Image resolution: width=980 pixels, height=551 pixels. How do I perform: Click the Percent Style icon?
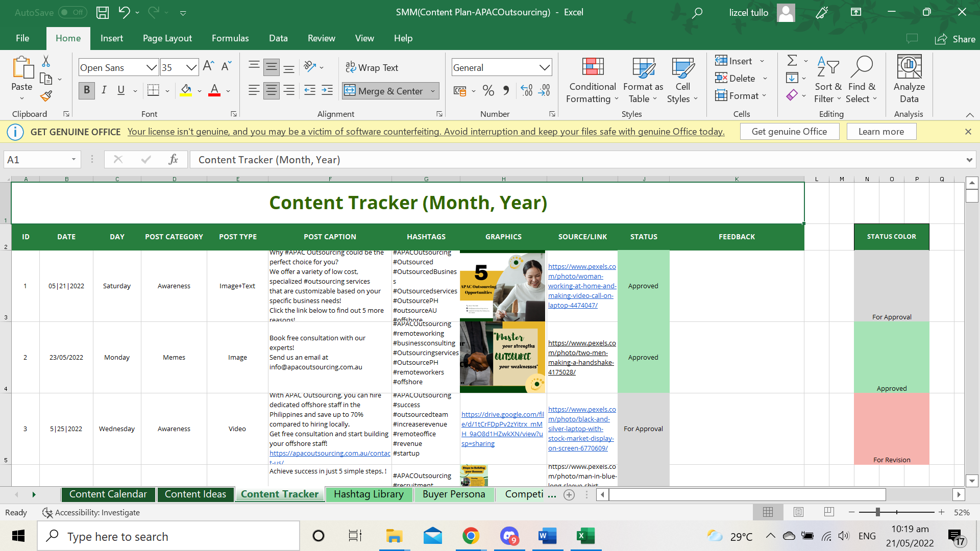pyautogui.click(x=488, y=91)
